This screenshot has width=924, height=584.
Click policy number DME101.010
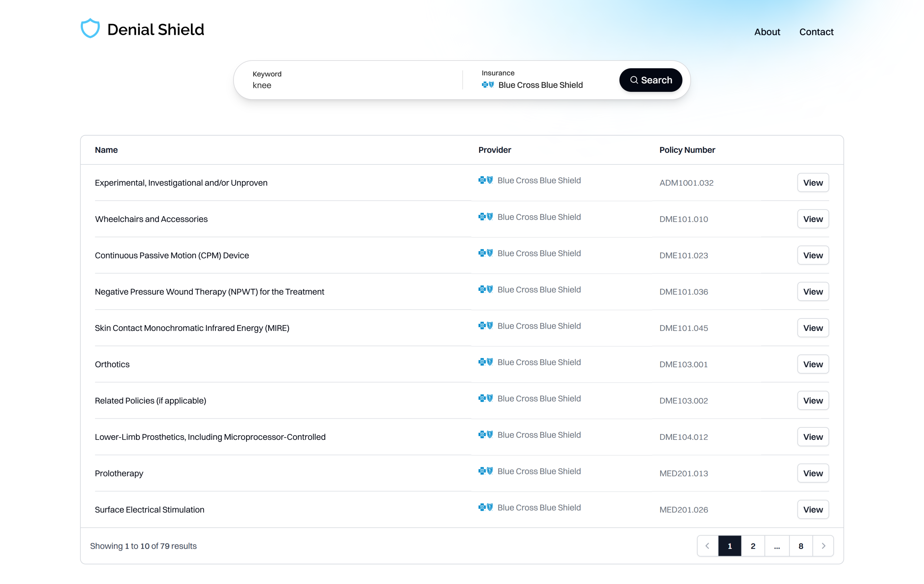[x=683, y=219]
